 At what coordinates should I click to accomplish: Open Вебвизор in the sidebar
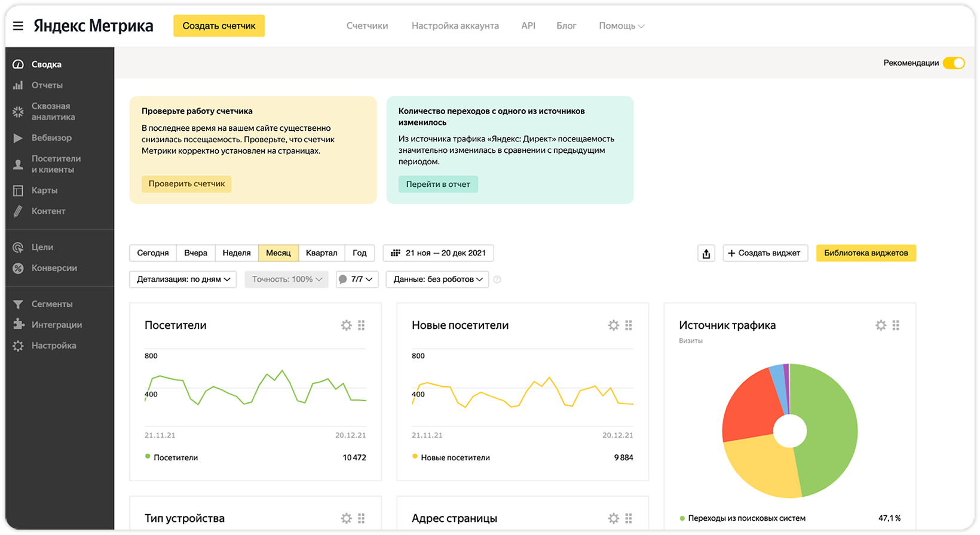(51, 138)
